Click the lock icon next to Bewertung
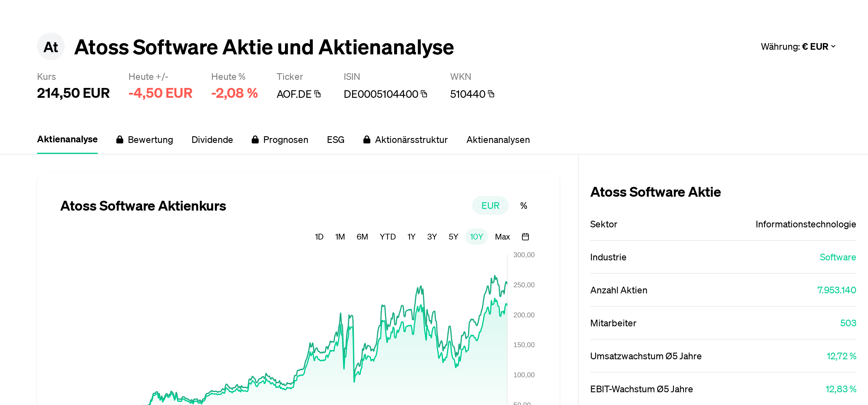 [x=119, y=139]
